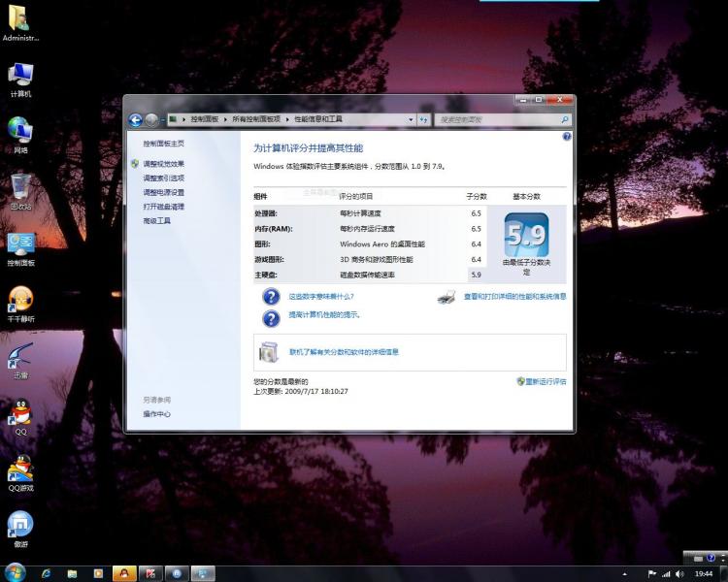
Task: Select the 计算机 desktop icon
Action: pos(20,80)
